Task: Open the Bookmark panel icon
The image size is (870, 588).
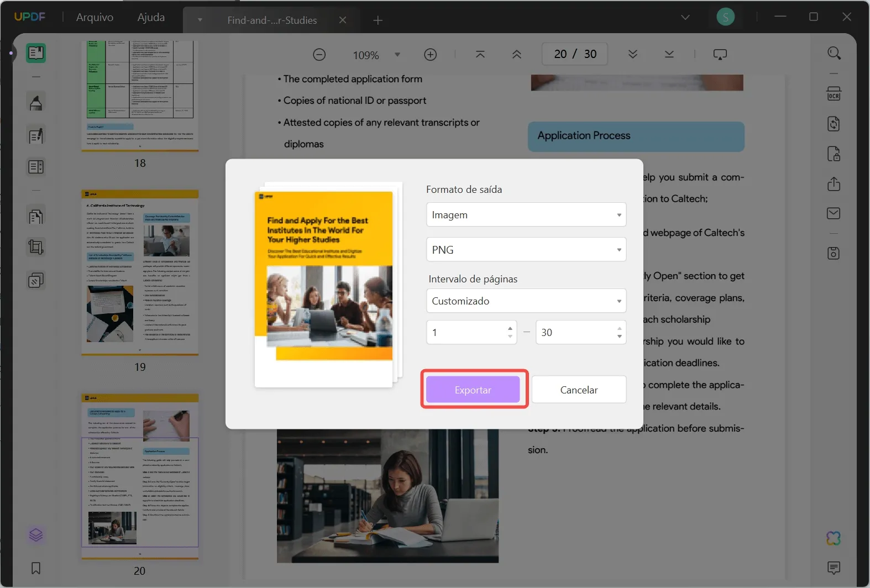Action: coord(36,568)
